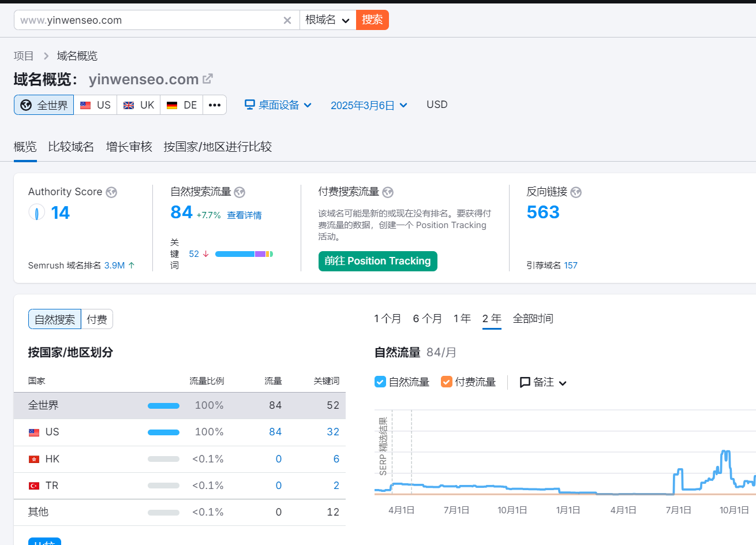Click the 前往 Position Tracking button
The image size is (756, 545).
pyautogui.click(x=377, y=261)
